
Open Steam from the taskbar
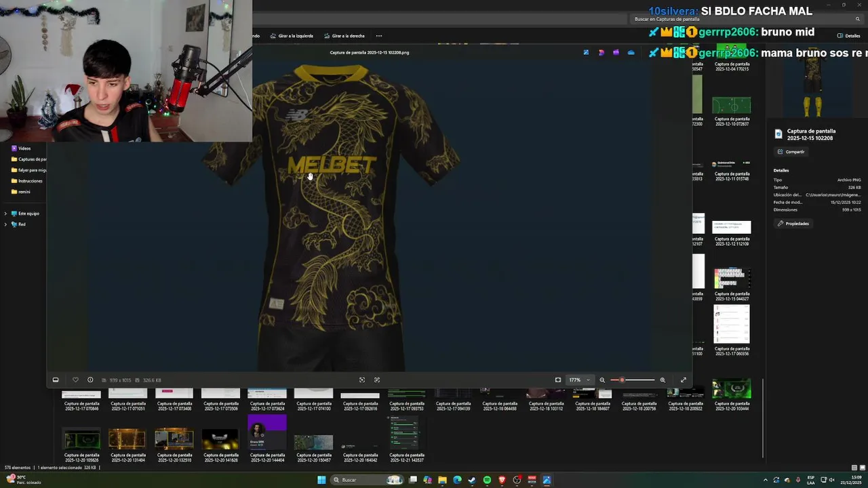coord(472,480)
